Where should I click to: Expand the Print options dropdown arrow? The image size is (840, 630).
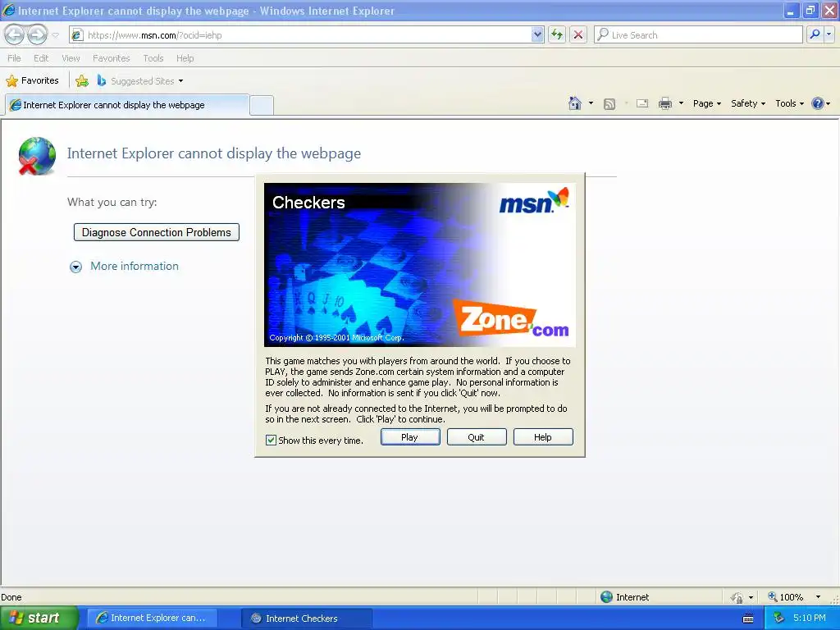(x=681, y=103)
